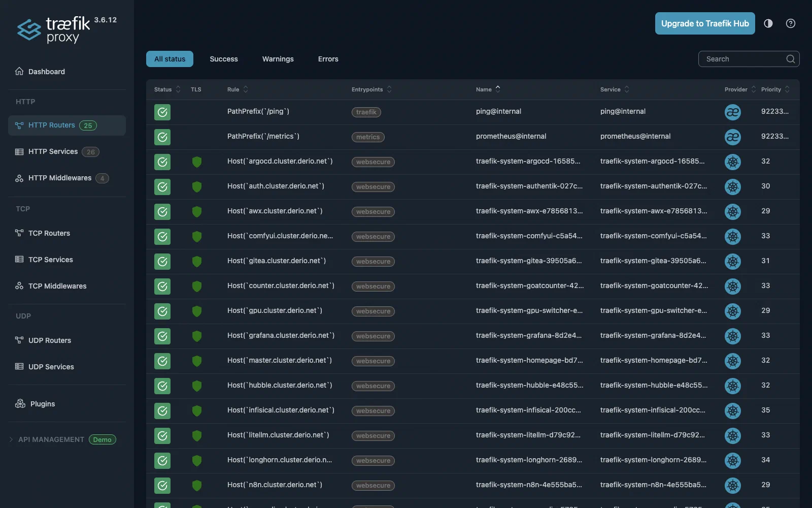This screenshot has width=812, height=508.
Task: Click the UDP Routers sidebar icon
Action: 19,340
